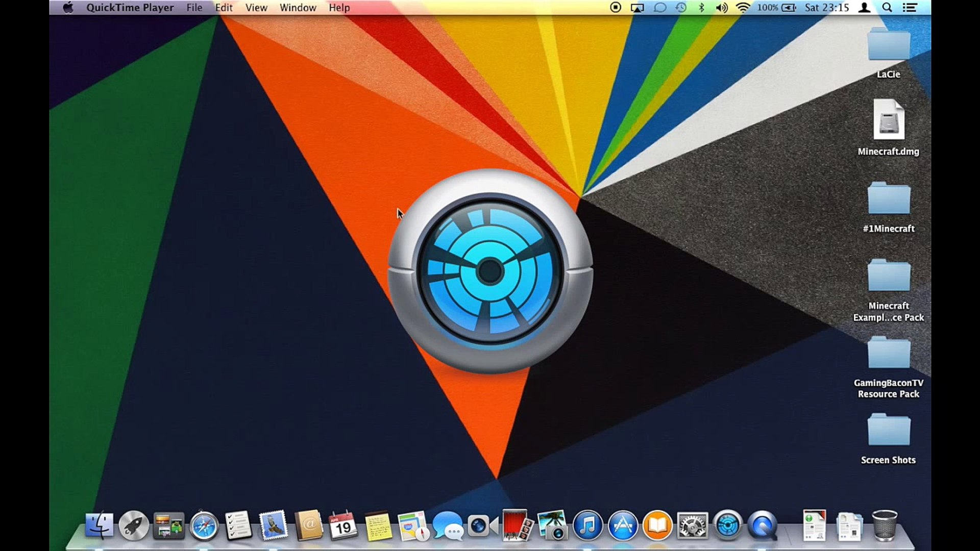Open the Time Machine menu
The height and width of the screenshot is (551, 980).
[680, 8]
